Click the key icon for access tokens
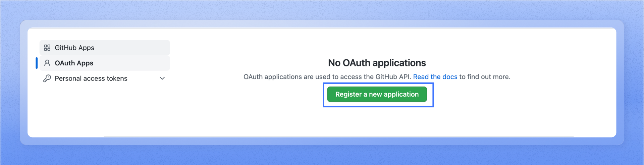Image resolution: width=644 pixels, height=165 pixels. point(47,78)
